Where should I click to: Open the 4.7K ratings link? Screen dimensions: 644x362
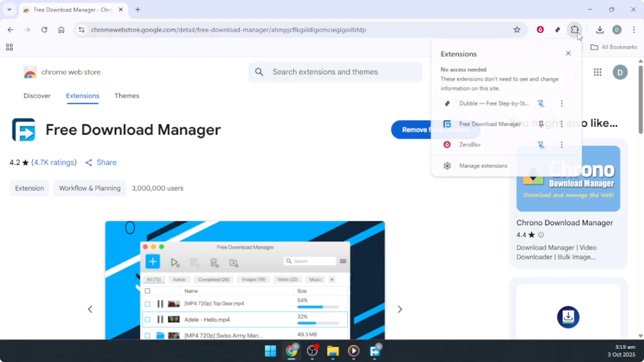pos(54,162)
